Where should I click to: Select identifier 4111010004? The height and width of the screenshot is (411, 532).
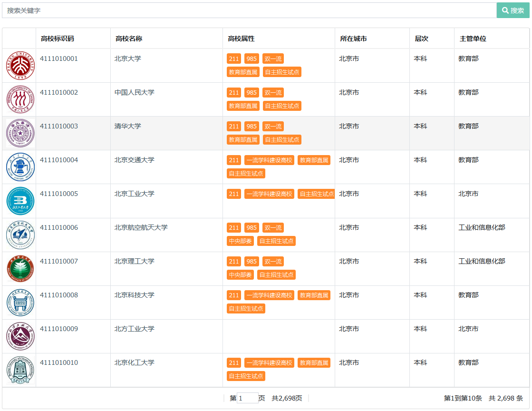coord(59,160)
